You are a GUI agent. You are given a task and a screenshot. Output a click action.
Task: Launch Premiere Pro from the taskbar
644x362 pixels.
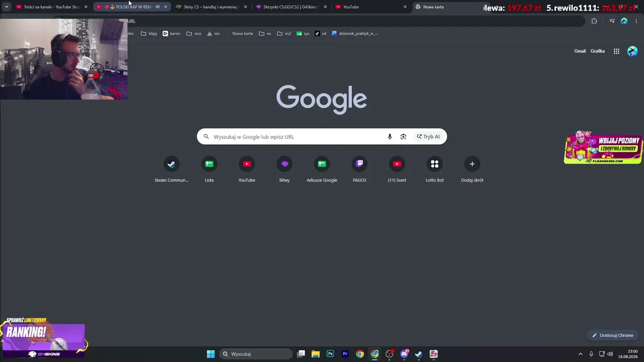345,354
